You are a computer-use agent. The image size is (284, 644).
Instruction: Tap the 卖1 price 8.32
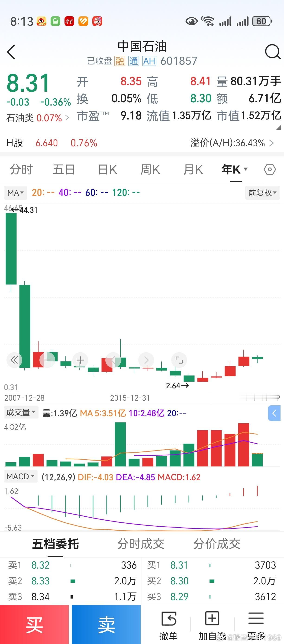pos(41,565)
